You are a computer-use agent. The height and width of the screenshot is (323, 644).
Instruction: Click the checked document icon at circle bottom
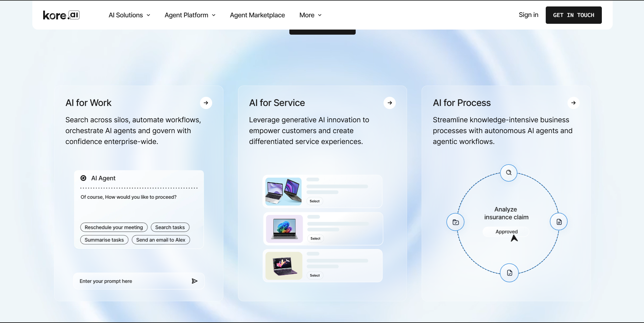coord(509,273)
